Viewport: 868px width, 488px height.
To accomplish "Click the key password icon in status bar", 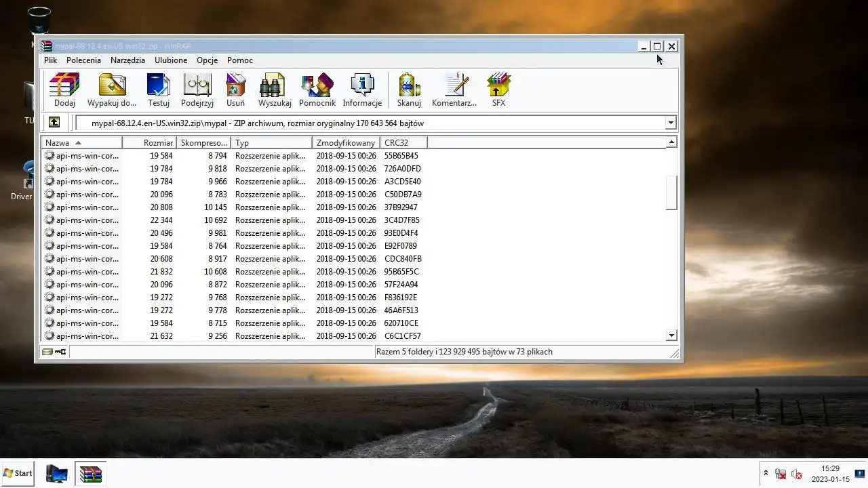I will (60, 352).
